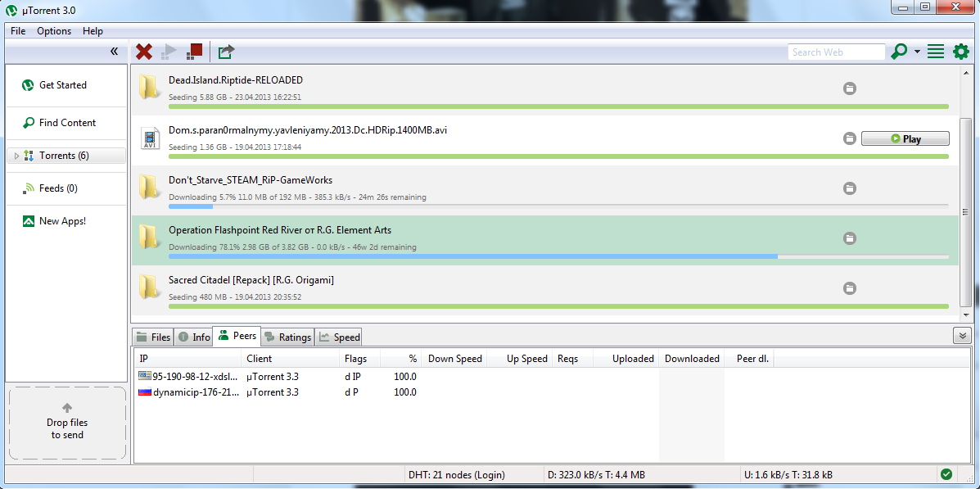Switch to the Files tab
The height and width of the screenshot is (489, 980).
[x=153, y=337]
